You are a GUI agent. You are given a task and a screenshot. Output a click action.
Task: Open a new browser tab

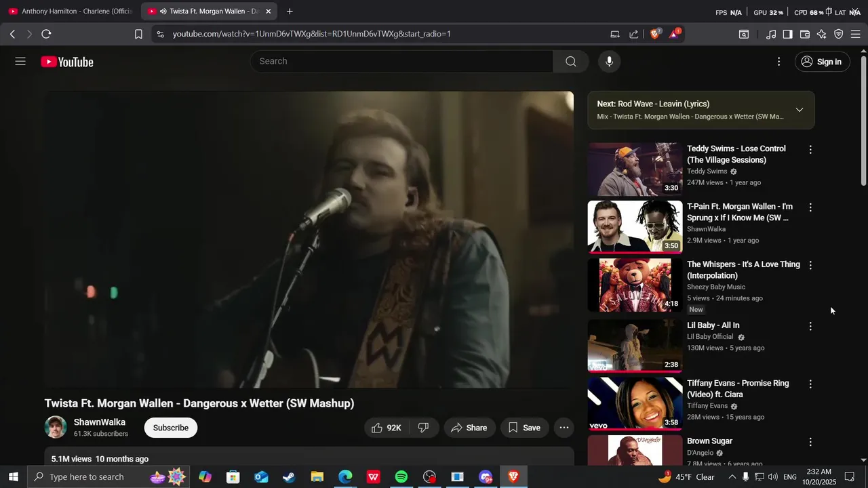pos(290,12)
